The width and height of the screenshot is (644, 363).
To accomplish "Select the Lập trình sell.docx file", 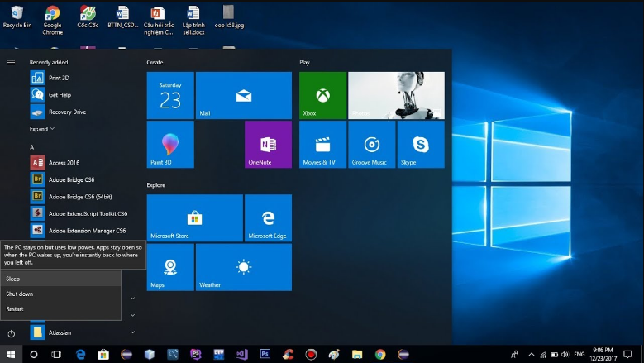I will click(193, 20).
